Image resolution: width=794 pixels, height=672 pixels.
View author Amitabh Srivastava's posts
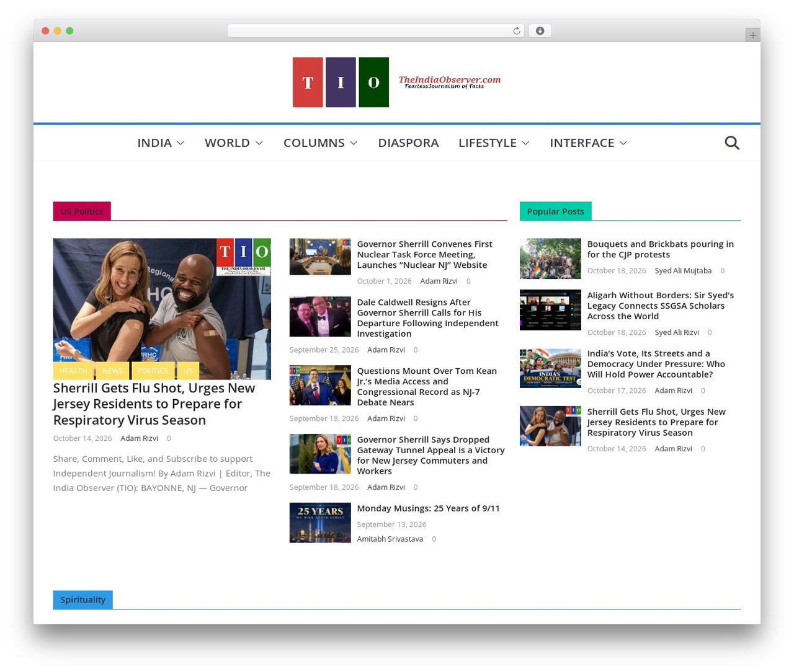[390, 539]
